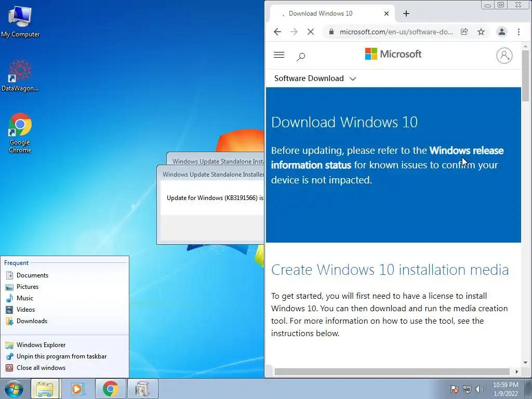Click the vertical scrollbar thumb in Chrome
This screenshot has height=399, width=532.
click(x=526, y=75)
